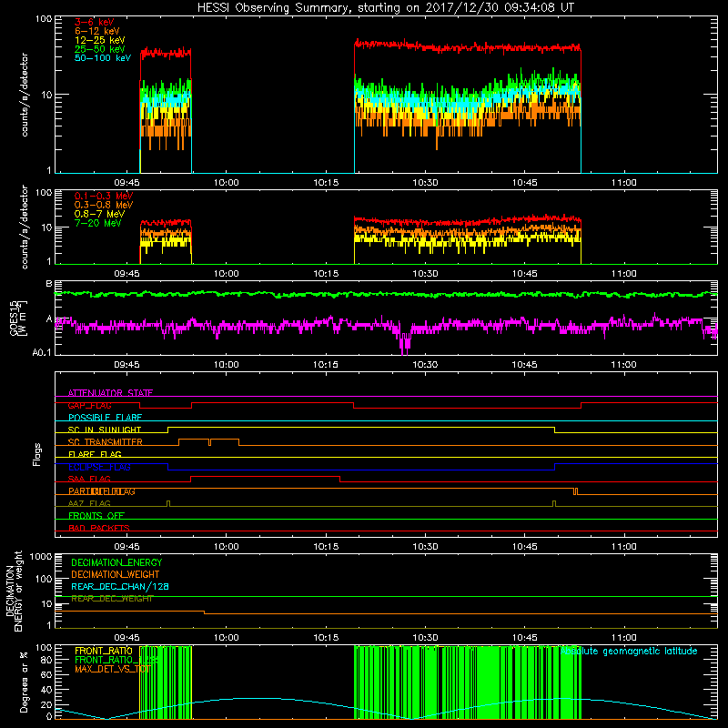
Task: Select the 25-50 keV legend label
Action: click(x=99, y=49)
